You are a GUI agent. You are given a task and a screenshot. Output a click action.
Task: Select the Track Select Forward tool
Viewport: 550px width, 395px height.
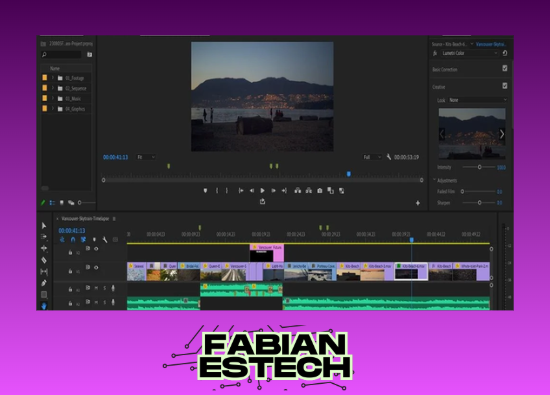click(44, 237)
